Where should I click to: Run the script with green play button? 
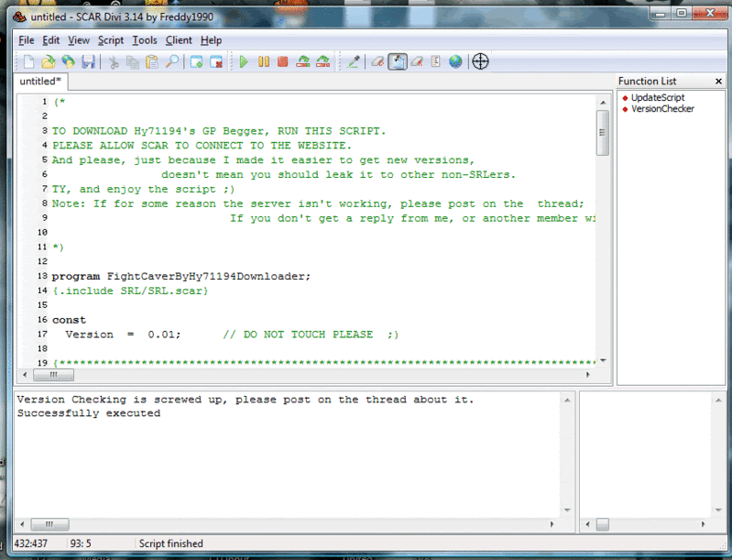244,61
